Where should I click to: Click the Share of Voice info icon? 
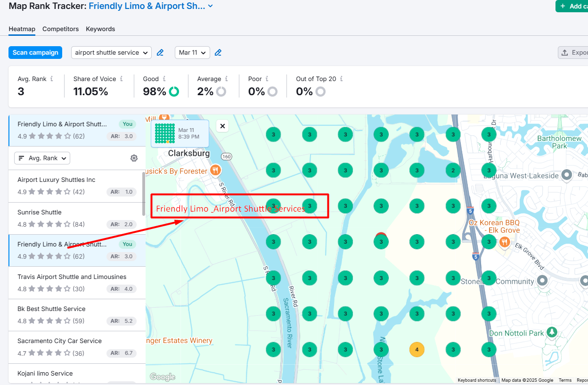pyautogui.click(x=122, y=79)
